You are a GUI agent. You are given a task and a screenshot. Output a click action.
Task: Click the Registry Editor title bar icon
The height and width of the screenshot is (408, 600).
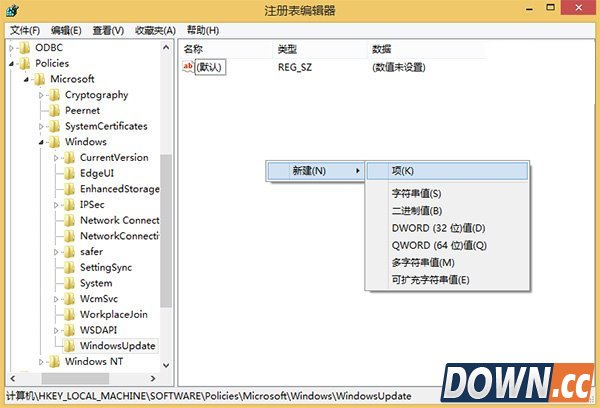[x=12, y=10]
